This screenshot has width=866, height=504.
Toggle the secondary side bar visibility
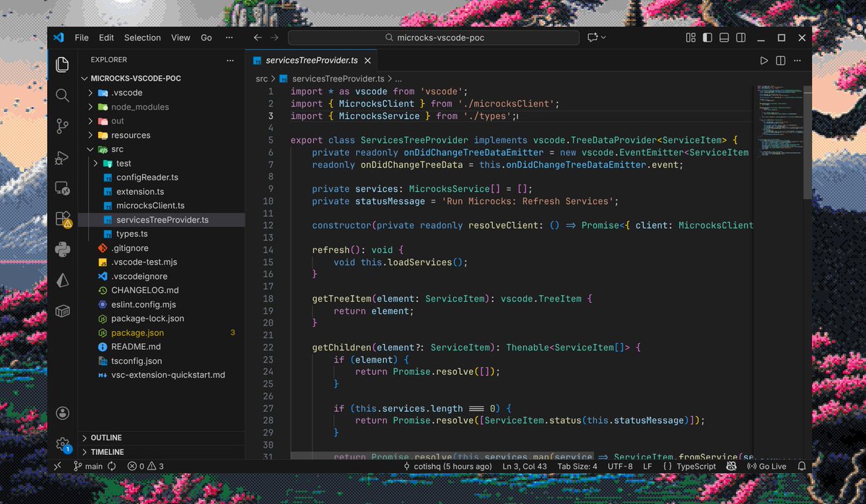pyautogui.click(x=740, y=37)
